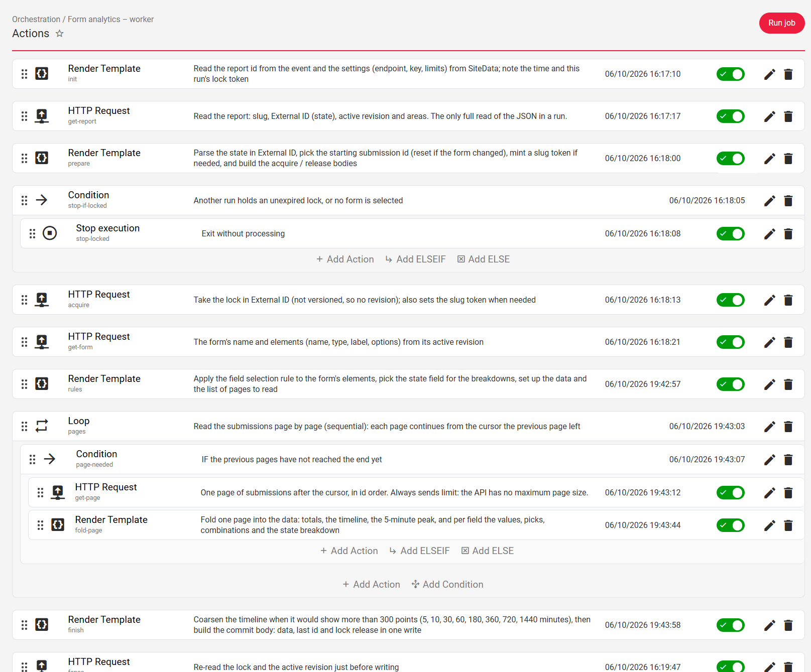Delete the pages Loop action
Image resolution: width=811 pixels, height=672 pixels.
[788, 427]
